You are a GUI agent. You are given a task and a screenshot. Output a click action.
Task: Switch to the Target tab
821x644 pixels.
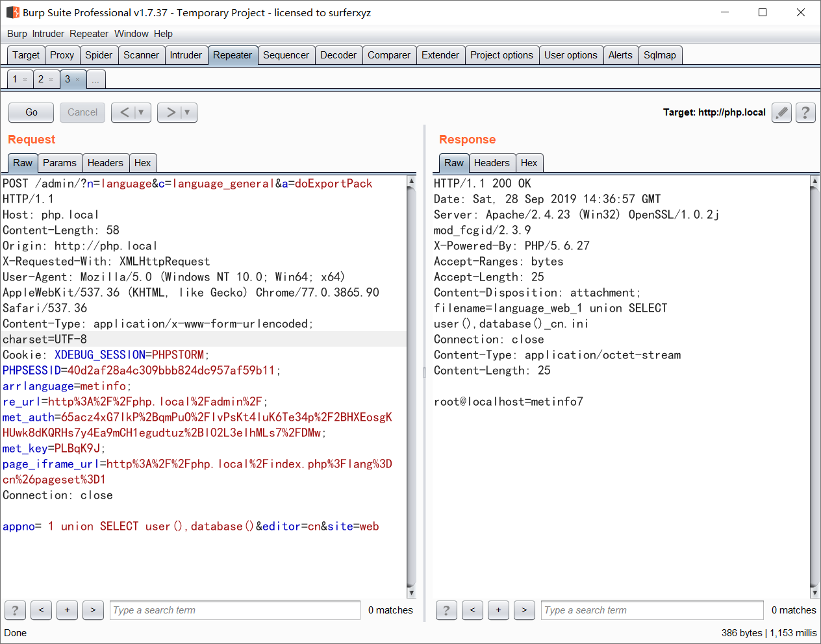(26, 55)
